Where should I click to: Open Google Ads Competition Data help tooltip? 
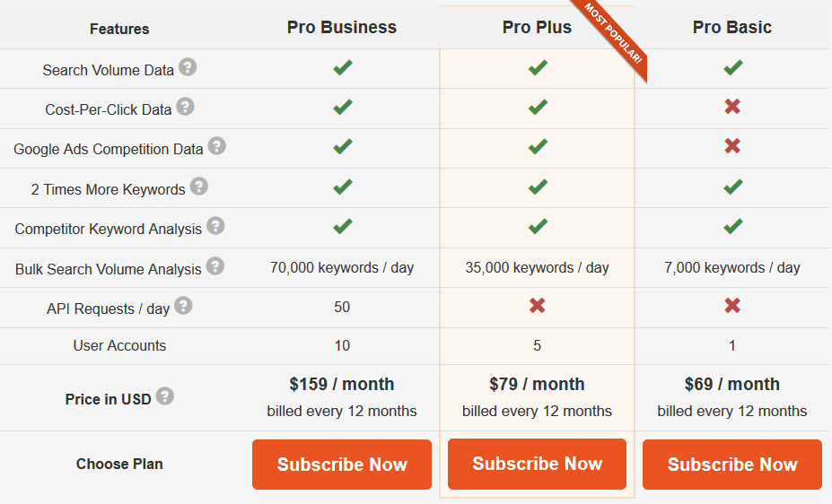tap(216, 146)
